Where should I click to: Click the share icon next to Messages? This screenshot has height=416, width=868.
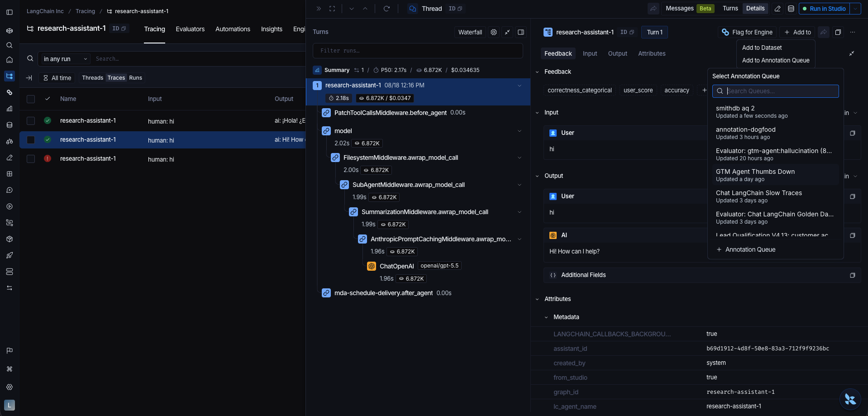pos(653,9)
